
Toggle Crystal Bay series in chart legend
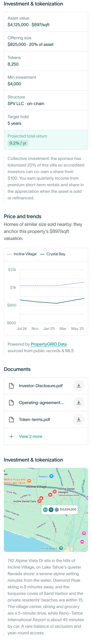(53, 254)
